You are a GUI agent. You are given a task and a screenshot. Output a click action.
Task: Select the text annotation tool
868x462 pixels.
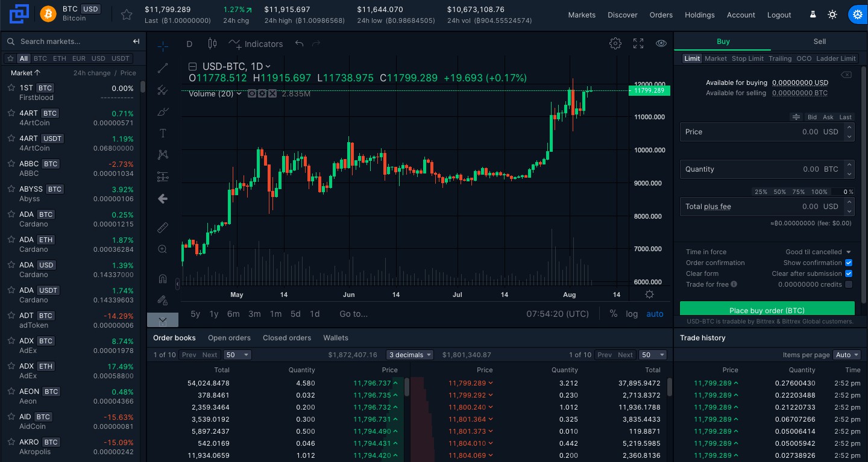pos(162,133)
